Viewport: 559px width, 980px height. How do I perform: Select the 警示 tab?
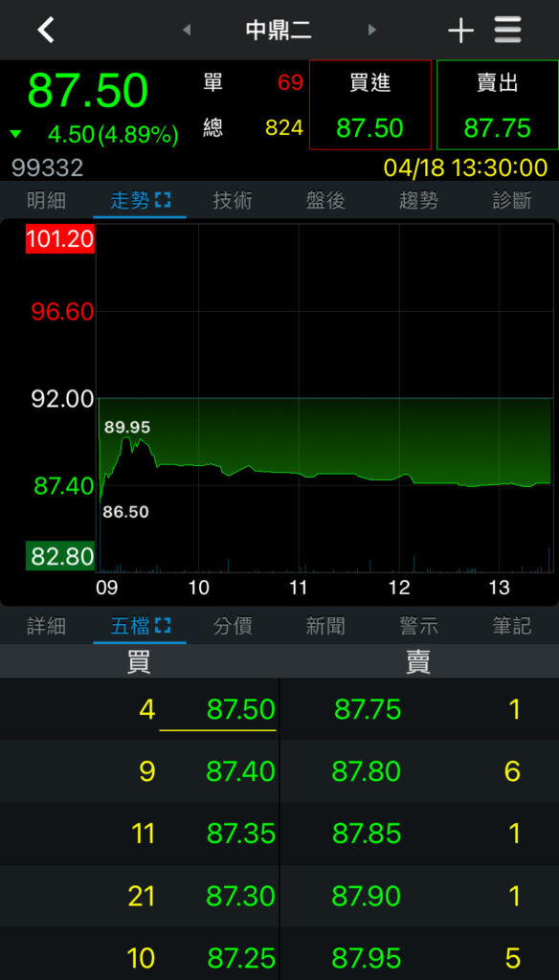[419, 626]
